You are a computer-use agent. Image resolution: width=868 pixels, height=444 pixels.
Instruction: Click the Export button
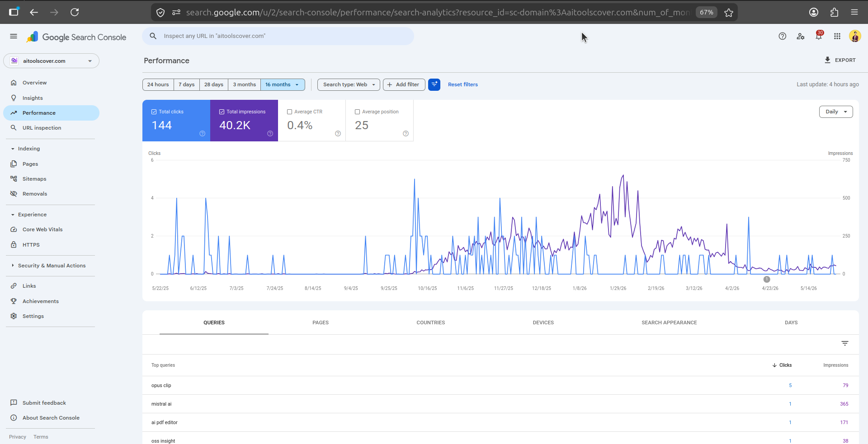point(840,60)
